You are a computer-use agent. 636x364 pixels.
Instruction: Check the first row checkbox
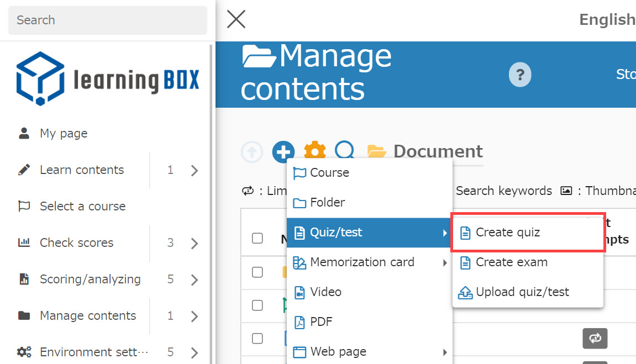click(257, 272)
